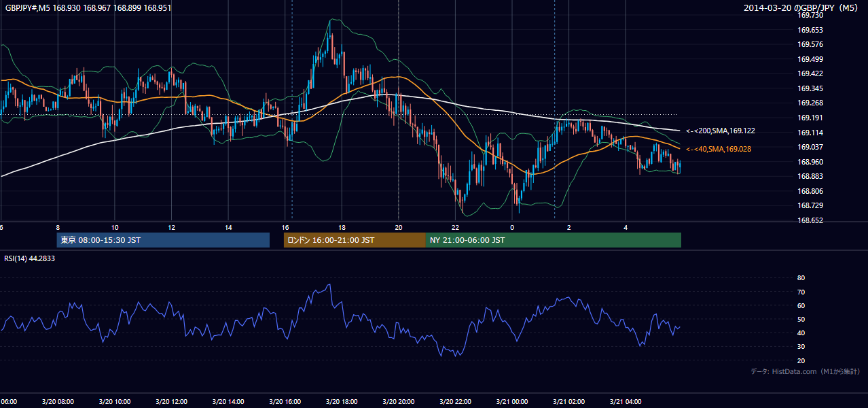Click the RSI axis value 50
Viewport: 868px width, 408px height.
point(801,319)
